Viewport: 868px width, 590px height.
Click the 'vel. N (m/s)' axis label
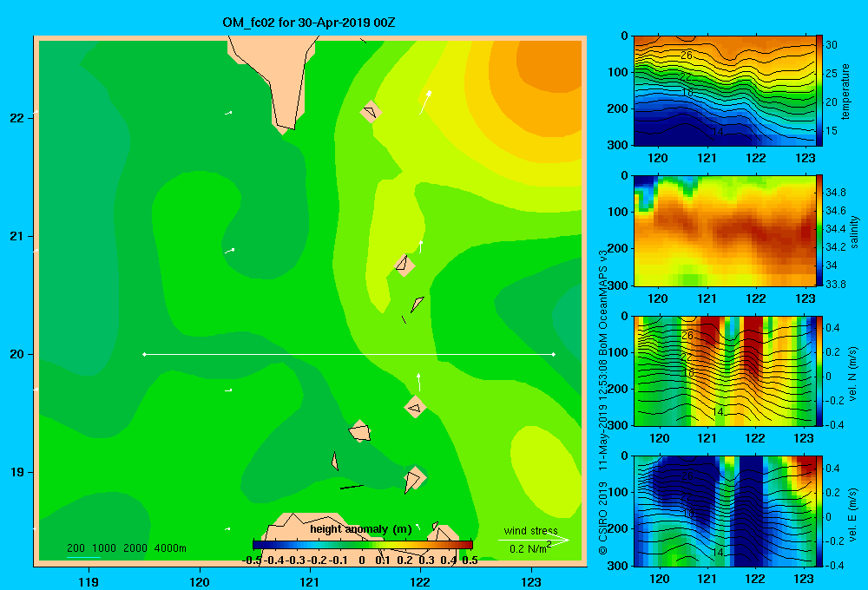click(853, 374)
